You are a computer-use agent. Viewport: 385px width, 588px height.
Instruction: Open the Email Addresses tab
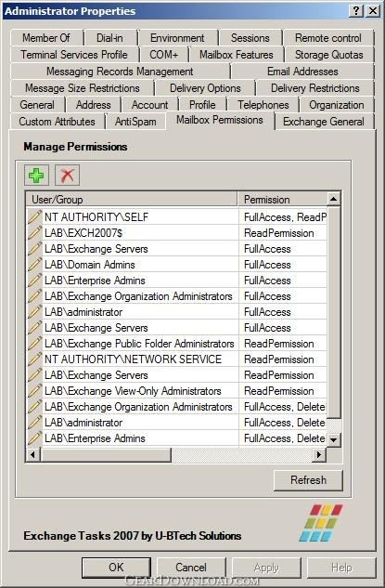pyautogui.click(x=302, y=72)
